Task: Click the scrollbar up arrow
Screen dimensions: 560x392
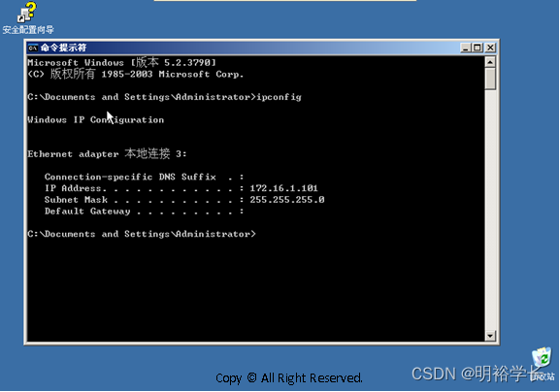Action: (x=490, y=62)
